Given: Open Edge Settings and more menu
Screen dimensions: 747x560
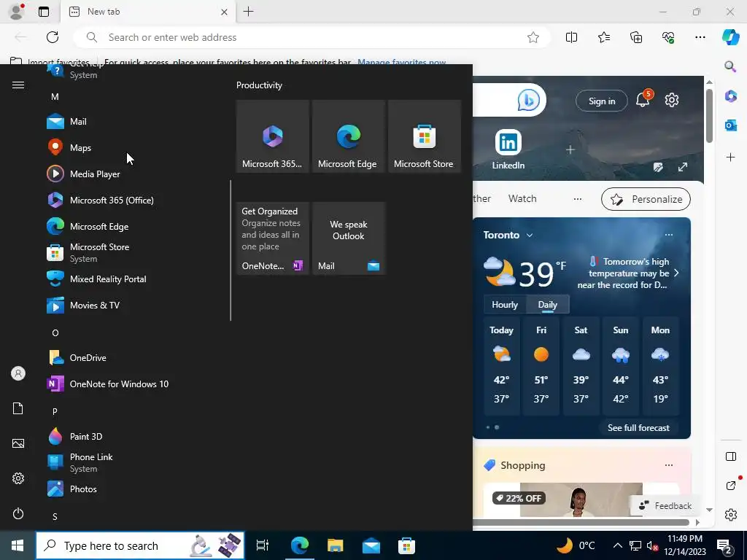Looking at the screenshot, I should (700, 37).
